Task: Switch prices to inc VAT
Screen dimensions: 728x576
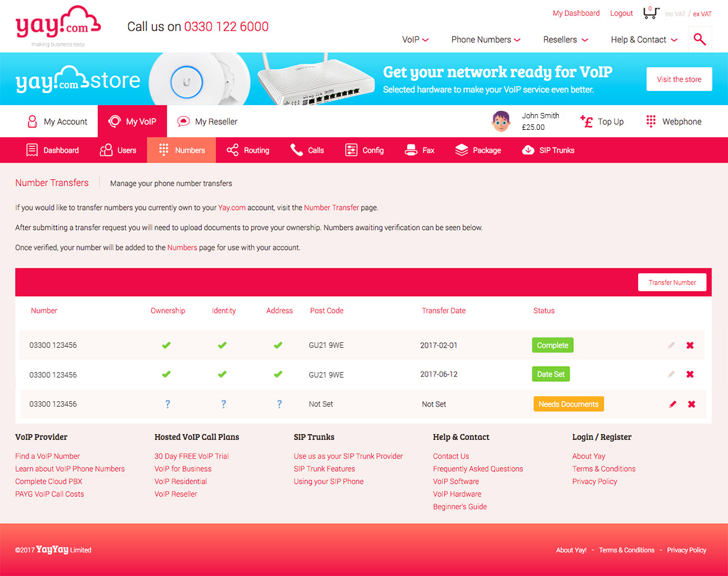Action: tap(675, 14)
